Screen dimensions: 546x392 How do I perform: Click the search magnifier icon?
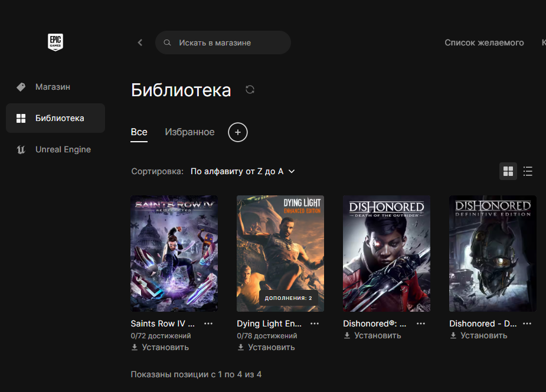click(167, 43)
